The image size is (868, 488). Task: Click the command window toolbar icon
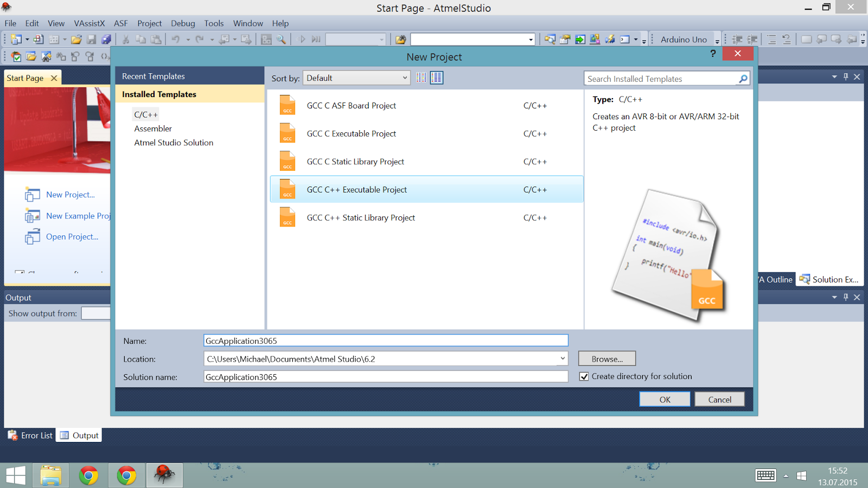(625, 39)
